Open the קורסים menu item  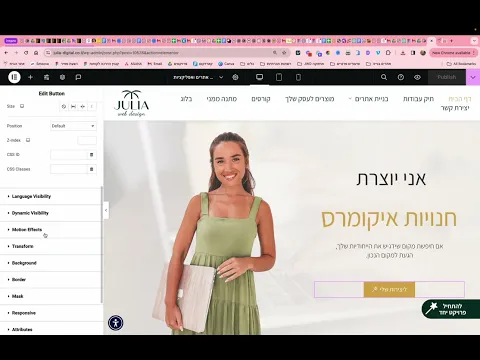click(x=261, y=99)
